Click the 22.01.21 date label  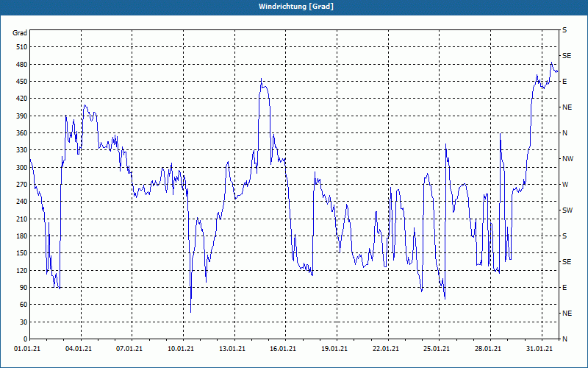385,349
